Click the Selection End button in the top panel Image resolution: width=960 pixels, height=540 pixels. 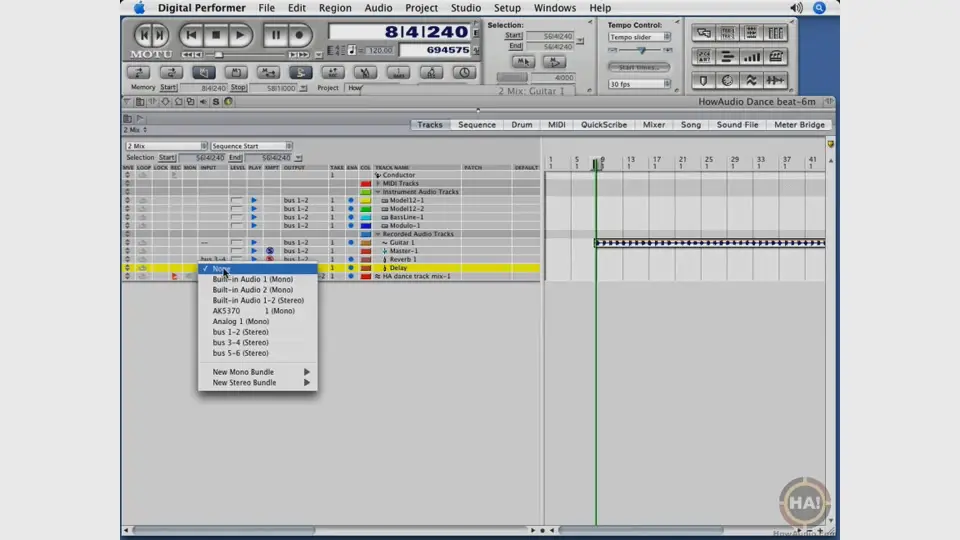[516, 46]
